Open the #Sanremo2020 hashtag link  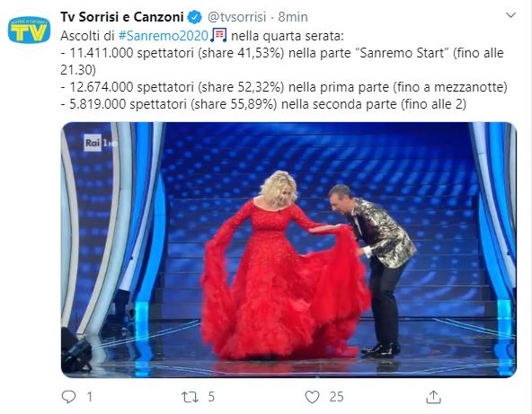pos(164,36)
